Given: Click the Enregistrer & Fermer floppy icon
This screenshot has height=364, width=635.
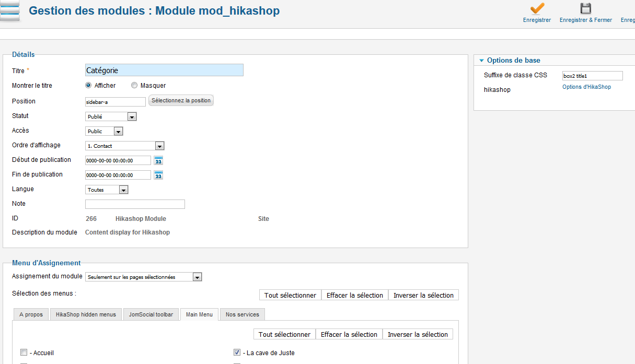Looking at the screenshot, I should click(x=585, y=8).
